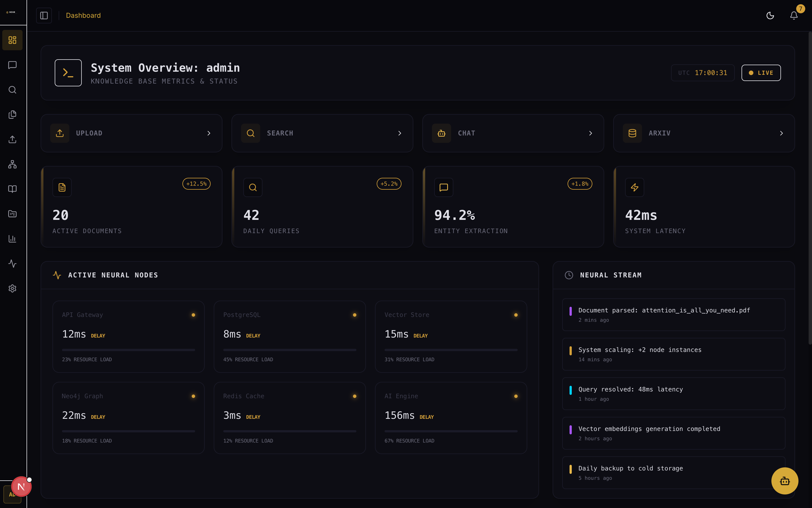The image size is (812, 508).
Task: Open the activity pulse icon in sidebar
Action: click(x=12, y=263)
